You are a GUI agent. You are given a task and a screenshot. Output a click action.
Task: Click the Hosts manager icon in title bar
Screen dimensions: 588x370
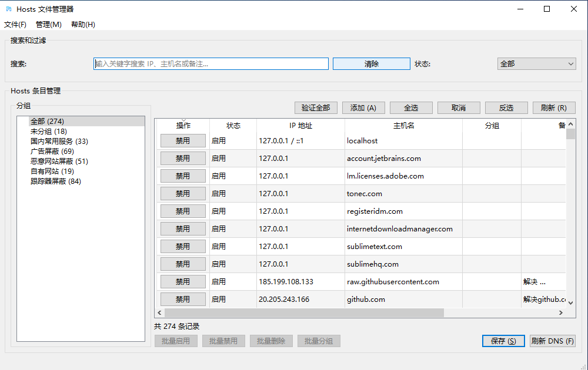pyautogui.click(x=8, y=9)
